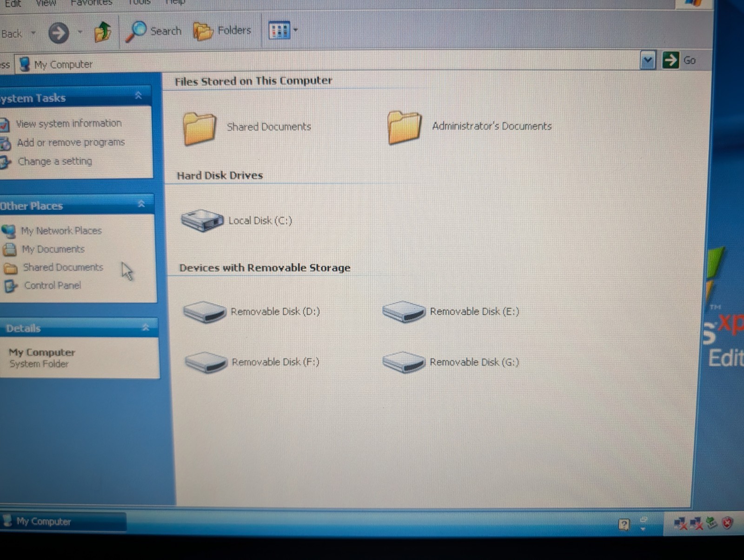Click the My Computer taskbar button

[x=63, y=521]
